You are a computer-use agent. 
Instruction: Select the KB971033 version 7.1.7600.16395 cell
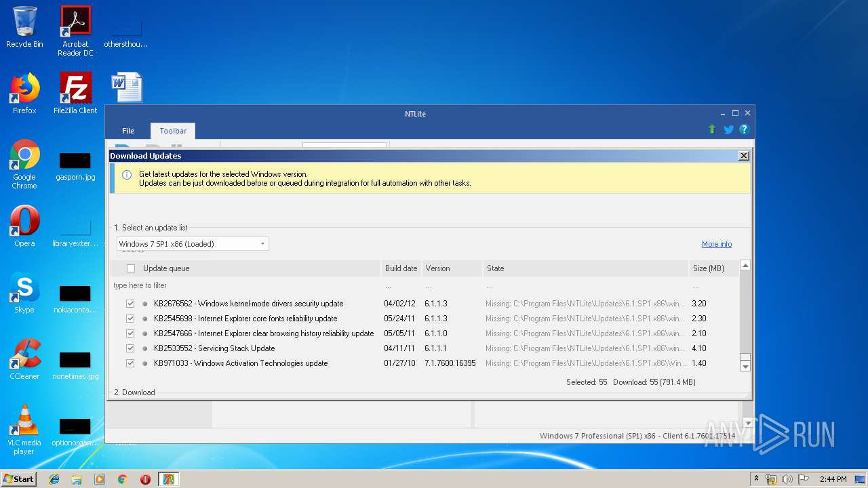click(x=450, y=363)
